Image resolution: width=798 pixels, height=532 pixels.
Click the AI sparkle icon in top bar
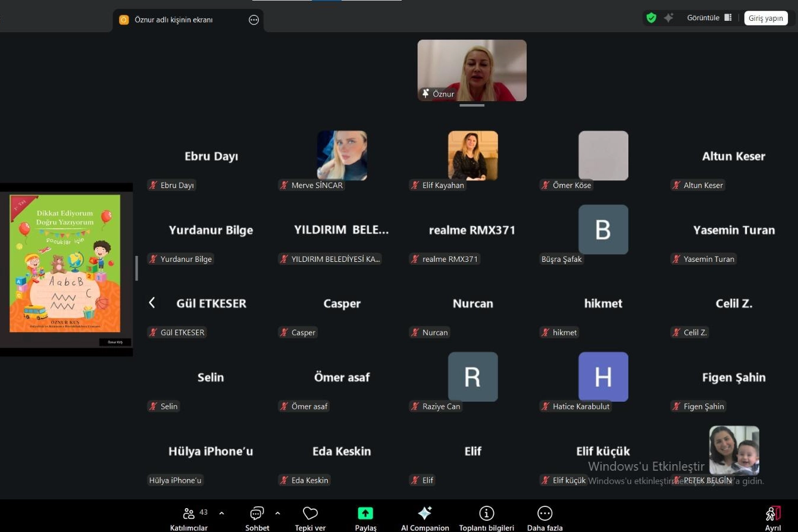669,18
